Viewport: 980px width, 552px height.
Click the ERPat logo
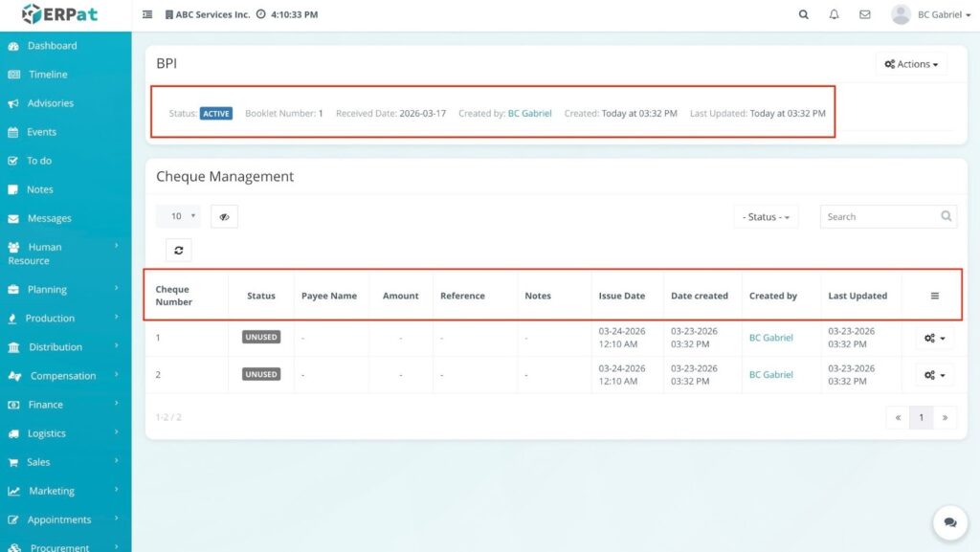(59, 14)
